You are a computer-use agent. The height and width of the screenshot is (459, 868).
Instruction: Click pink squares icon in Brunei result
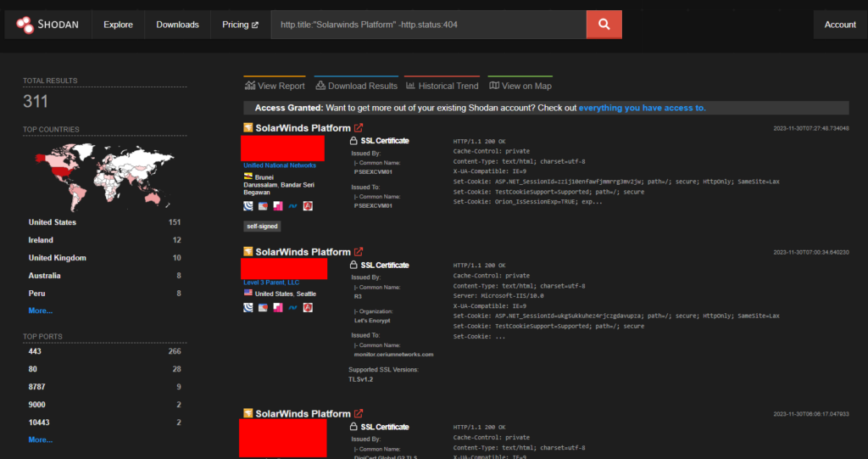(x=278, y=206)
